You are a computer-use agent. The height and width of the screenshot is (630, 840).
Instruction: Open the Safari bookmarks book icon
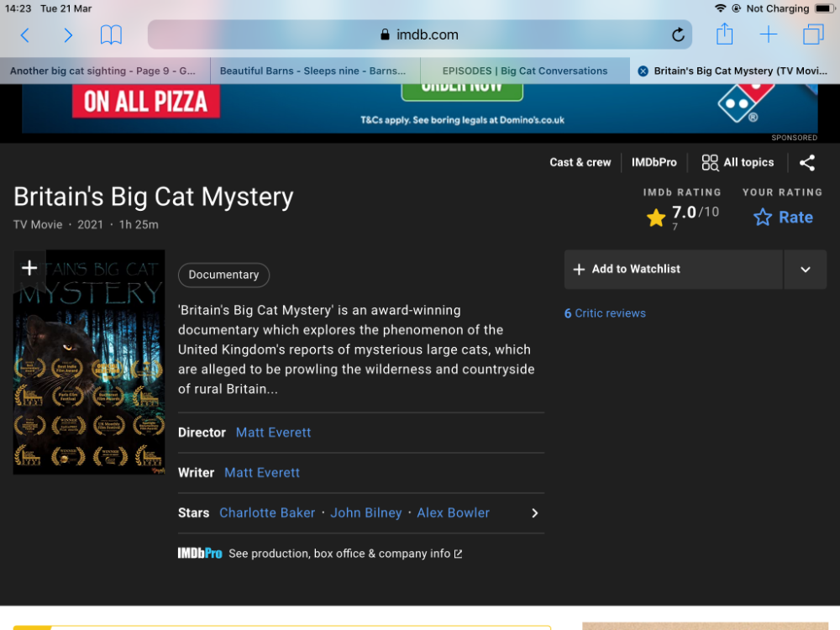[x=111, y=35]
